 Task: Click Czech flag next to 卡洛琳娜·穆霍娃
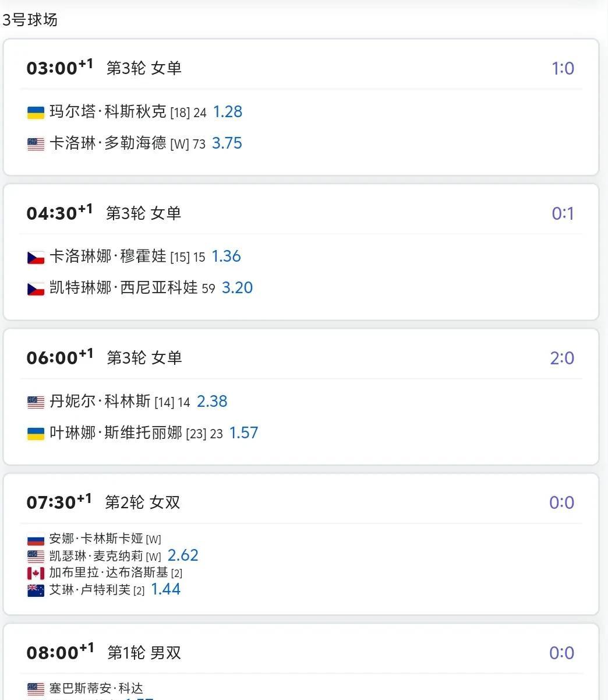36,257
